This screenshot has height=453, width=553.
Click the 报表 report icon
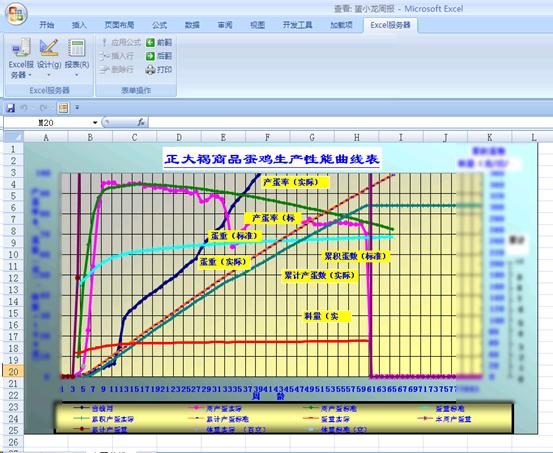(77, 48)
